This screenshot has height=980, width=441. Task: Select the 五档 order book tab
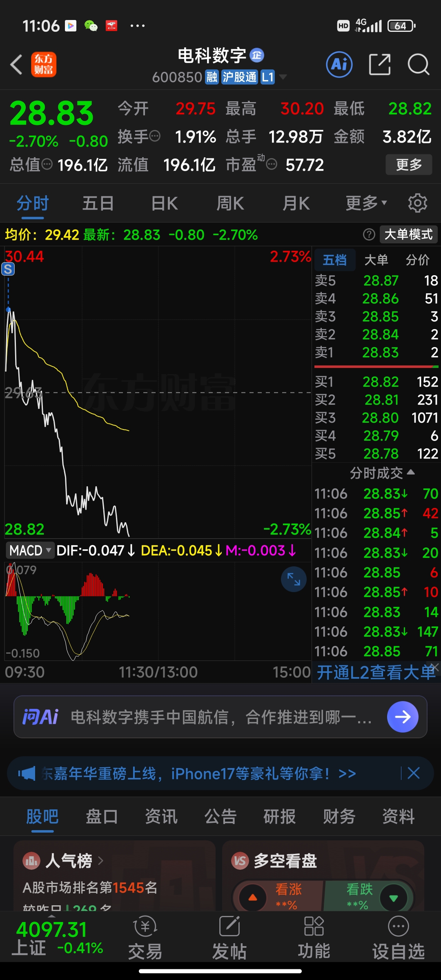tap(335, 260)
